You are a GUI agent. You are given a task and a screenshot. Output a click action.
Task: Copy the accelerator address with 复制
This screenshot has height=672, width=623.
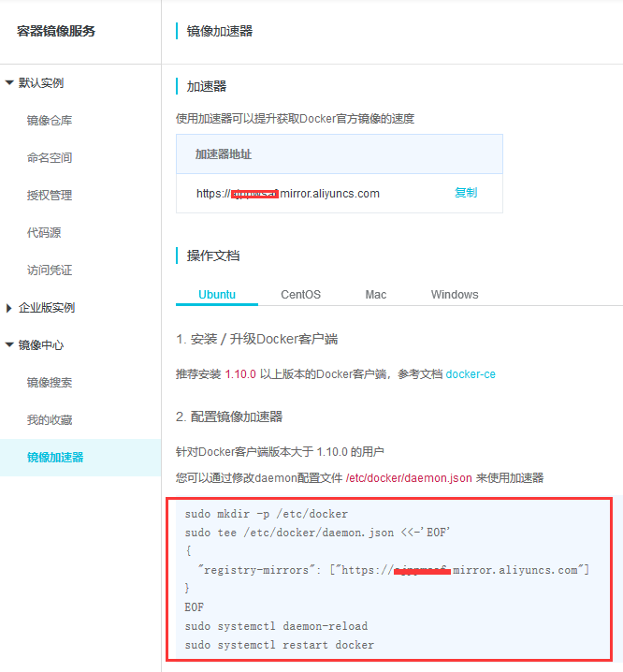[x=466, y=193]
